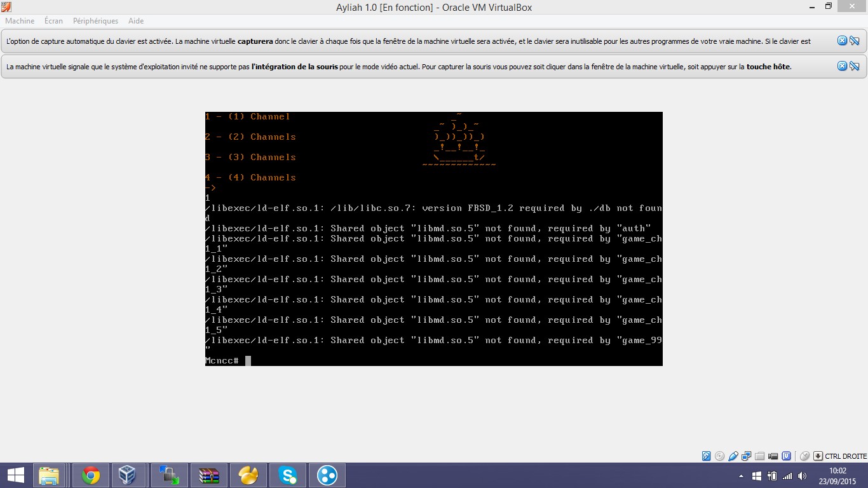
Task: Click the network adapters indicator
Action: click(746, 456)
